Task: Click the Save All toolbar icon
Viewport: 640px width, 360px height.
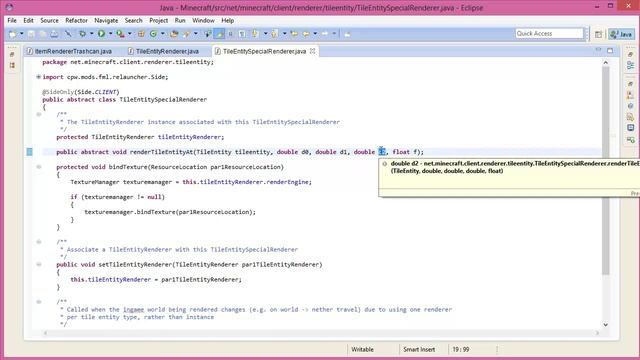Action: (x=42, y=34)
